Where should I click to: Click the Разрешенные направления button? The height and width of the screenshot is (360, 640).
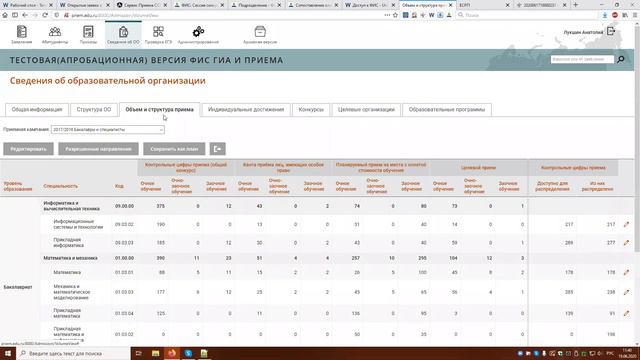(98, 149)
